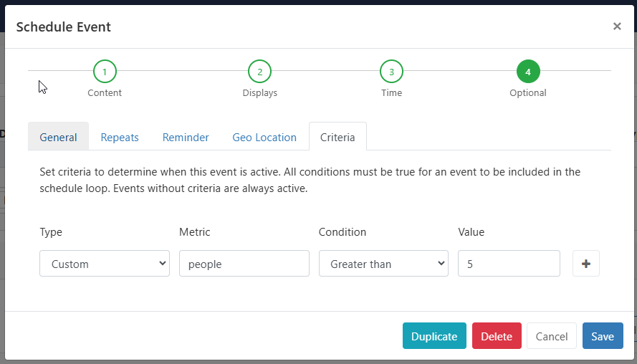Click step 4 Optional circle

528,72
